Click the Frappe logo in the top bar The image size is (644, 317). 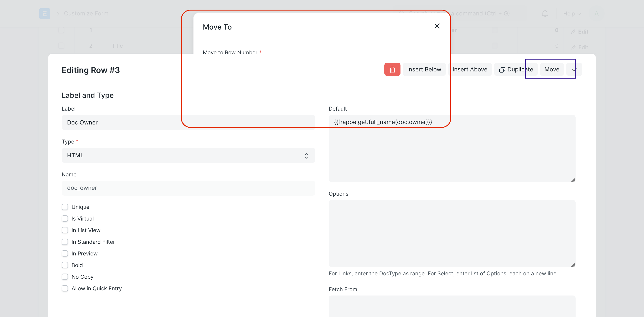tap(44, 13)
